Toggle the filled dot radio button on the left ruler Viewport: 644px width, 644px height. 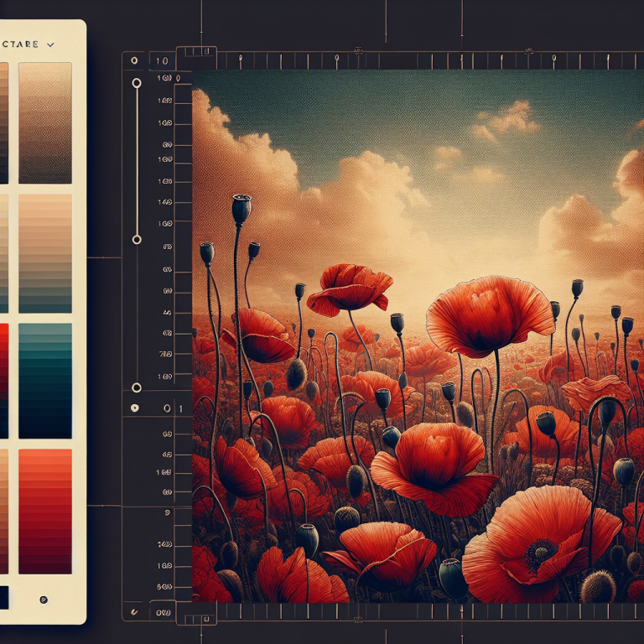(x=136, y=408)
